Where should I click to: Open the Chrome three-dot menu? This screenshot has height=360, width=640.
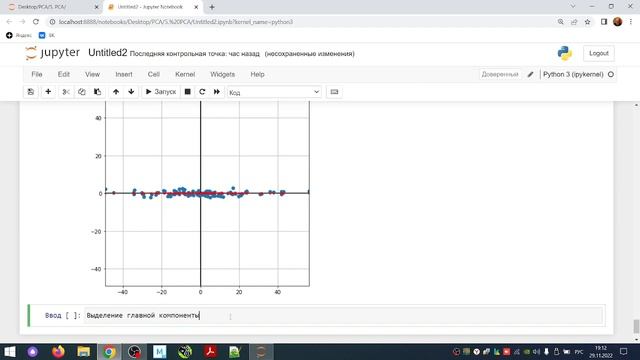[631, 22]
